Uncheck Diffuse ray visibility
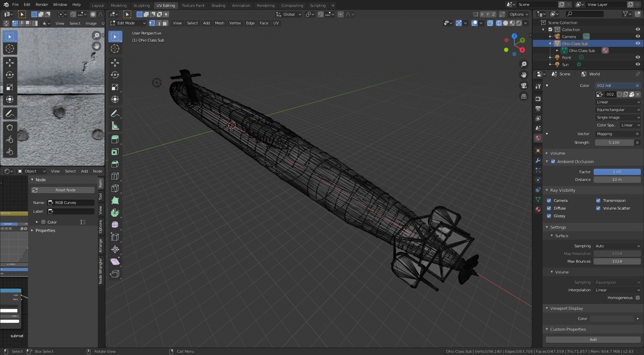 [549, 208]
